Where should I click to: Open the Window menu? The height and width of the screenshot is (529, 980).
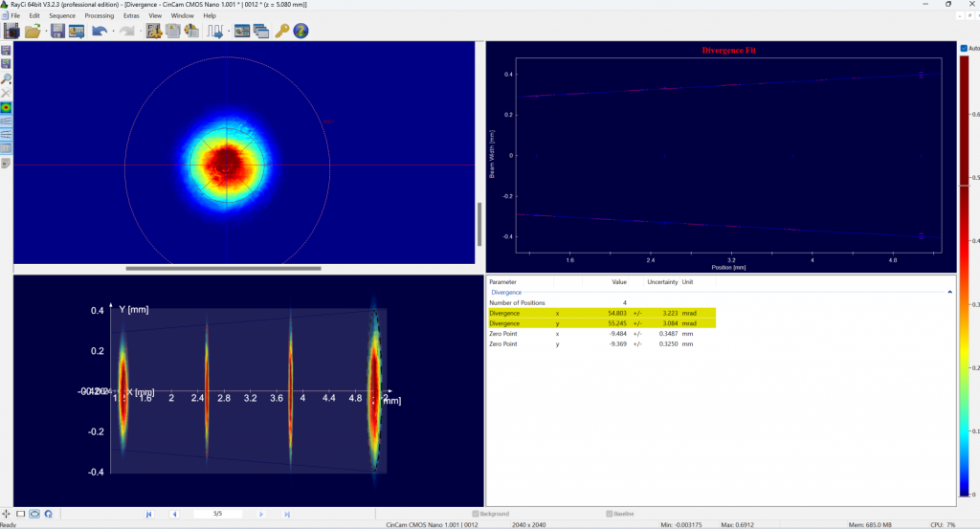click(183, 15)
